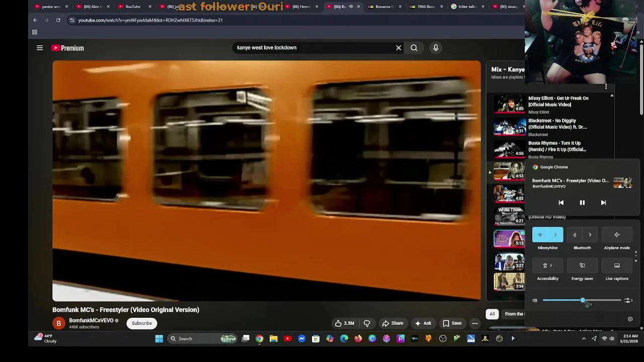The height and width of the screenshot is (362, 644).
Task: Toggle Live captions
Action: pos(617,265)
